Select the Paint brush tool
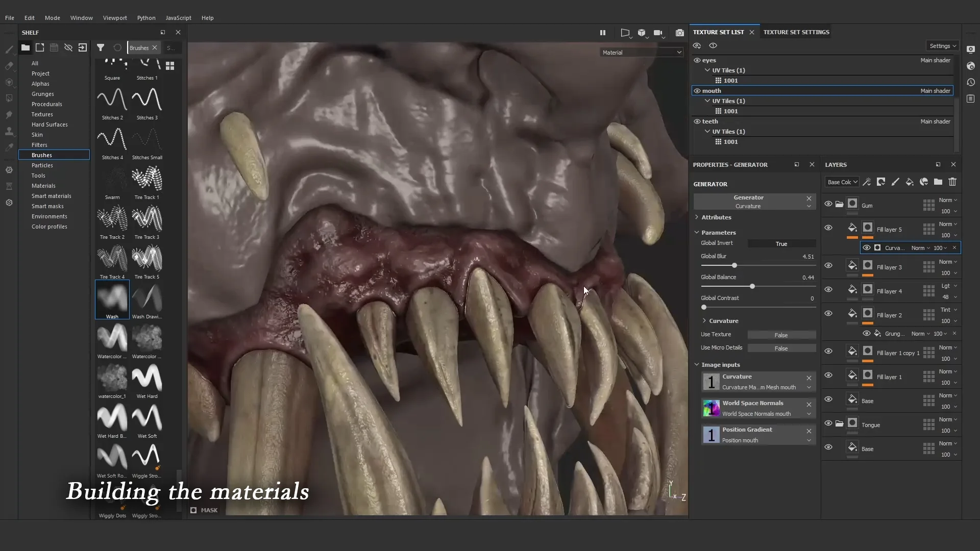The width and height of the screenshot is (980, 551). click(9, 49)
